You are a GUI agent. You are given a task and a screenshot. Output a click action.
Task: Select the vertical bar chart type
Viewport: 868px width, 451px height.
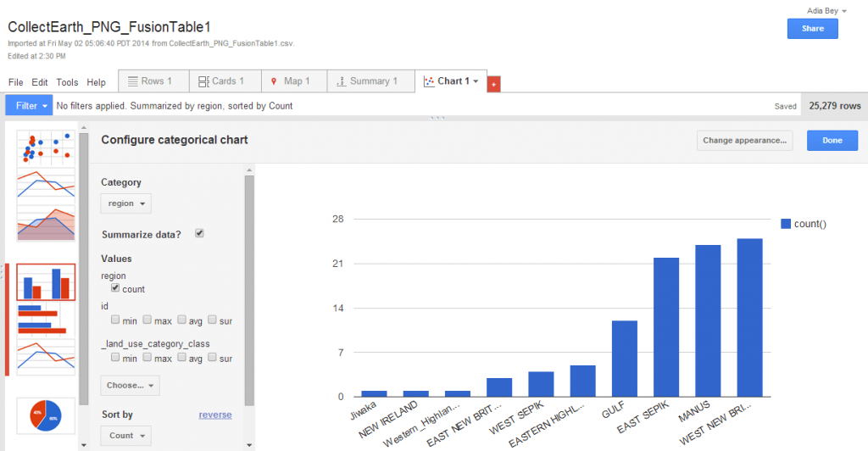tap(46, 282)
